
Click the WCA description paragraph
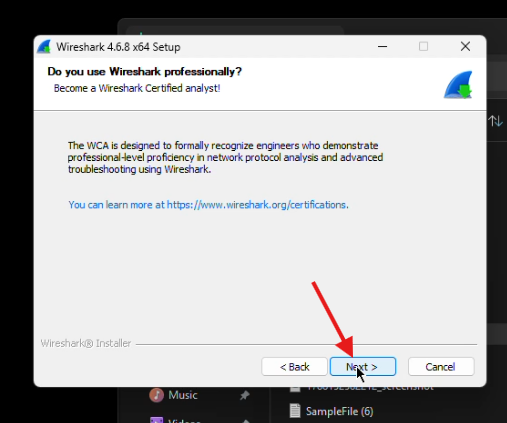[225, 157]
